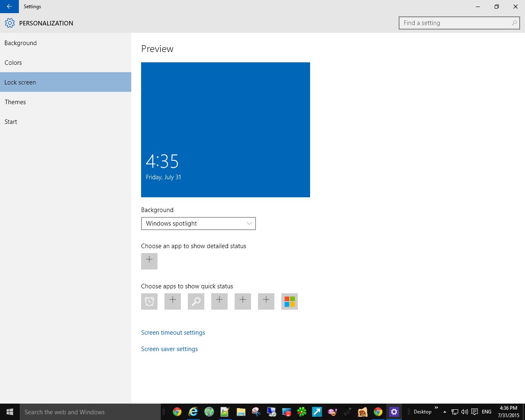The height and width of the screenshot is (420, 525).
Task: Click the Find a setting search box
Action: [455, 23]
